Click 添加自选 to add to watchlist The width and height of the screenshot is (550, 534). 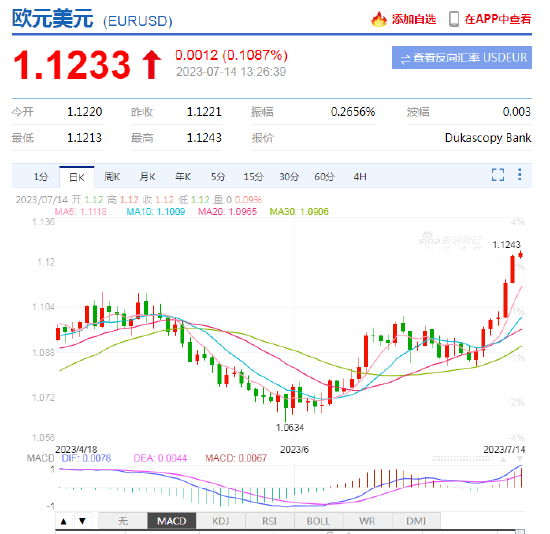[x=414, y=19]
